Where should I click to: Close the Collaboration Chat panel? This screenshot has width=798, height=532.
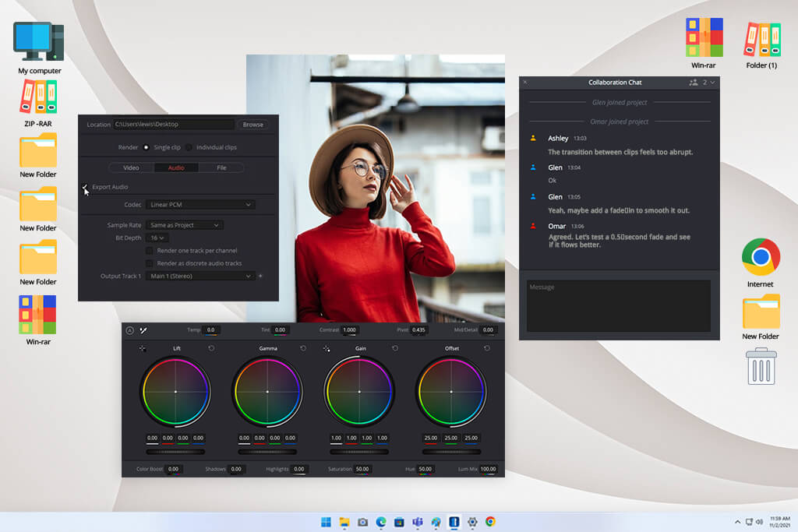(x=525, y=83)
